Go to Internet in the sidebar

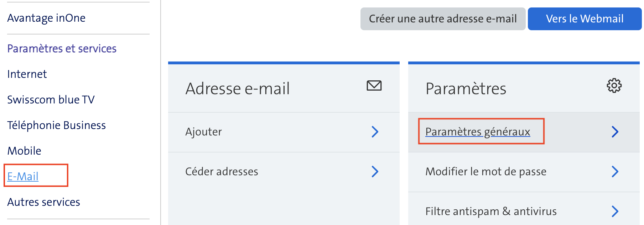pos(27,74)
